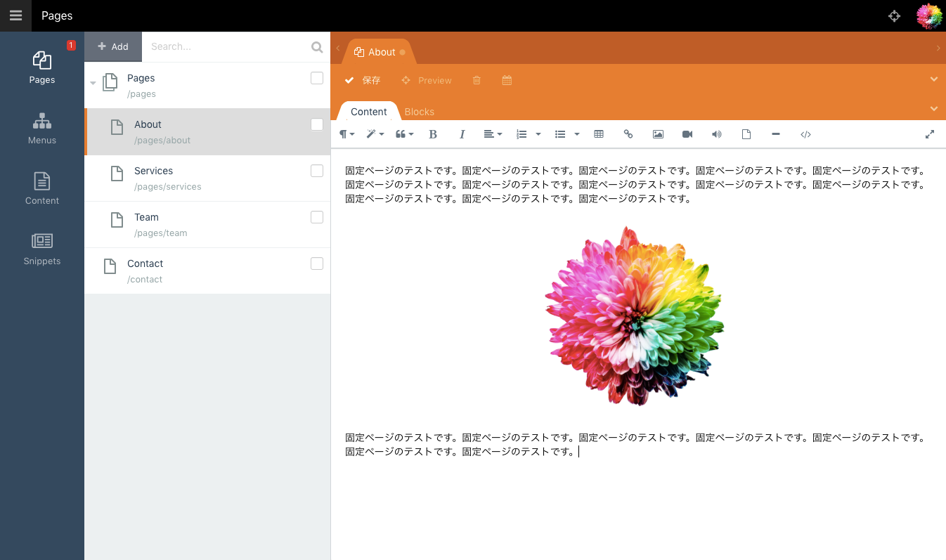Open the user avatar menu
946x560 pixels.
(929, 16)
